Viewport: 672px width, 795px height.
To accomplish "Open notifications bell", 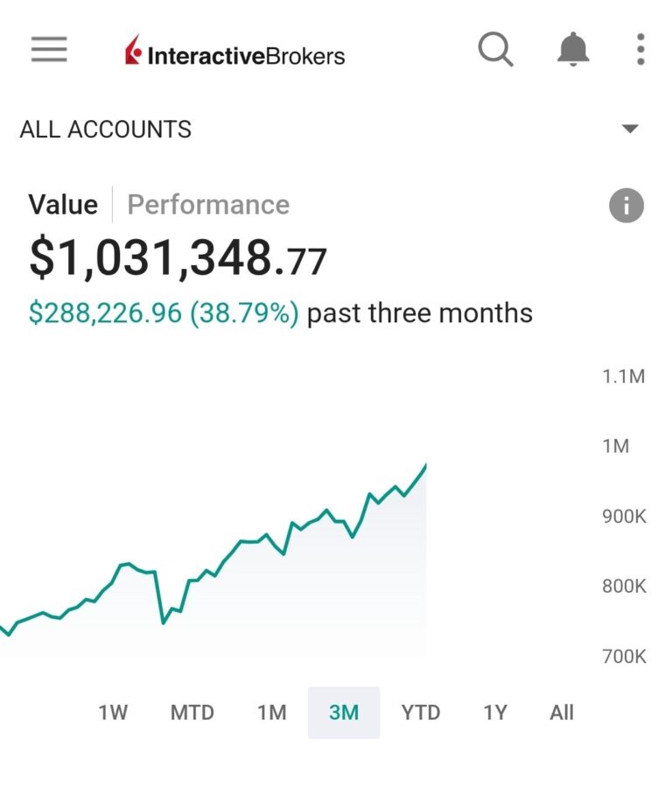I will [x=574, y=50].
